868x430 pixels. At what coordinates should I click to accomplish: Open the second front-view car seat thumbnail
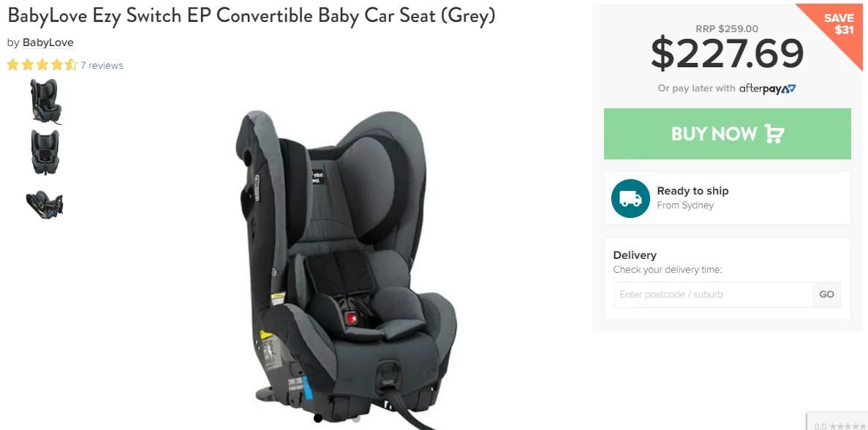coord(45,153)
